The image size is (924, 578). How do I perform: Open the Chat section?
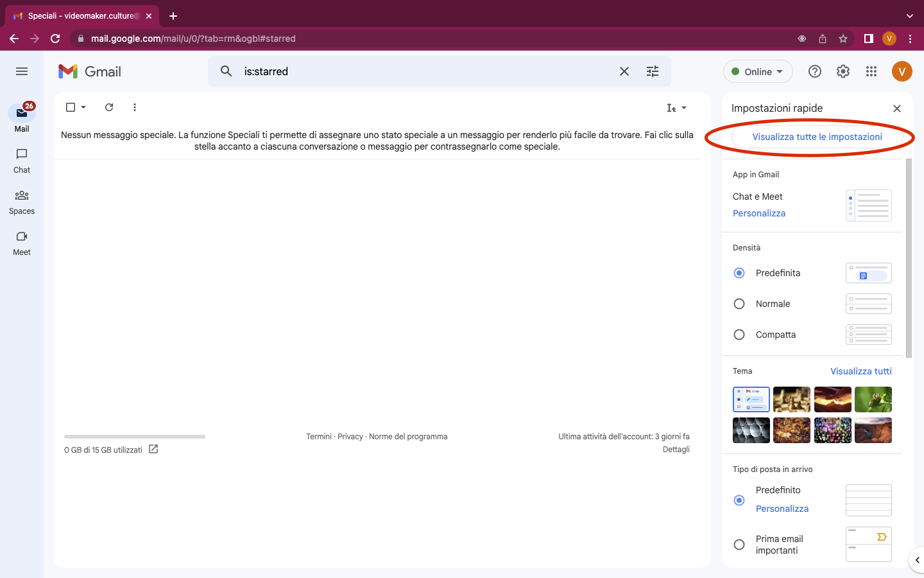pos(21,161)
